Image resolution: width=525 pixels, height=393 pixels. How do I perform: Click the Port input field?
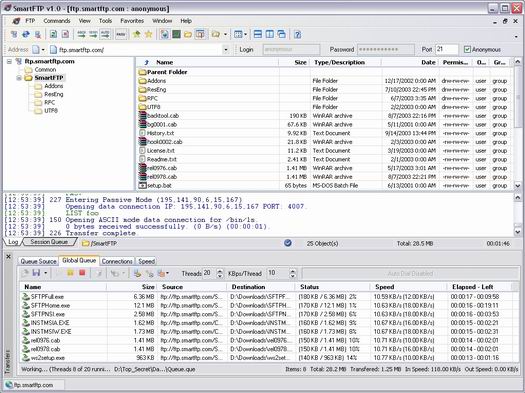[446, 50]
